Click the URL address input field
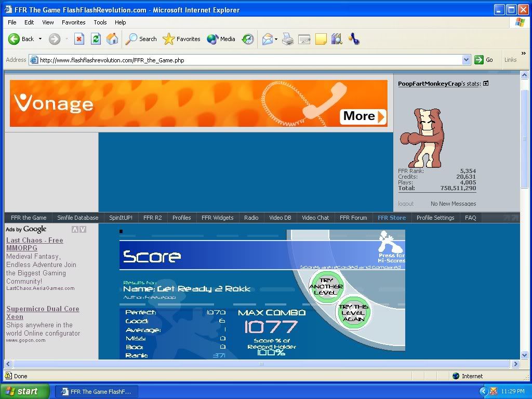The image size is (532, 399). [x=249, y=60]
